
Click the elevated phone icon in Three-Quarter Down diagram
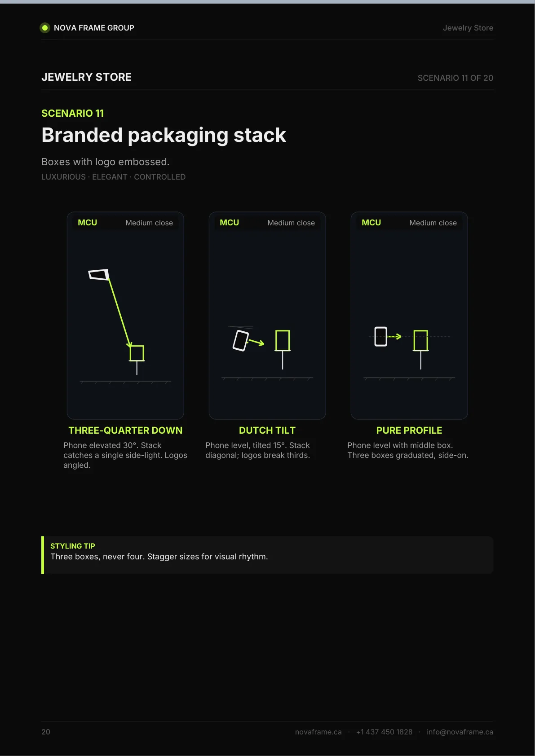click(99, 274)
